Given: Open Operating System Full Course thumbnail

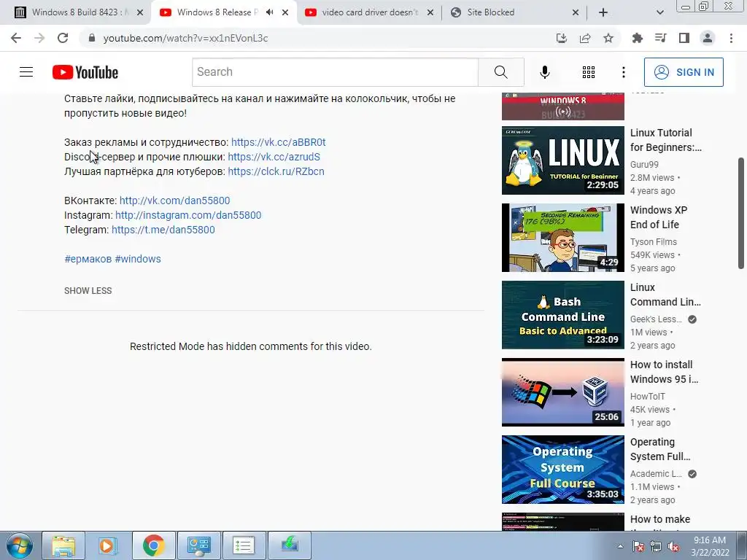Looking at the screenshot, I should 562,470.
